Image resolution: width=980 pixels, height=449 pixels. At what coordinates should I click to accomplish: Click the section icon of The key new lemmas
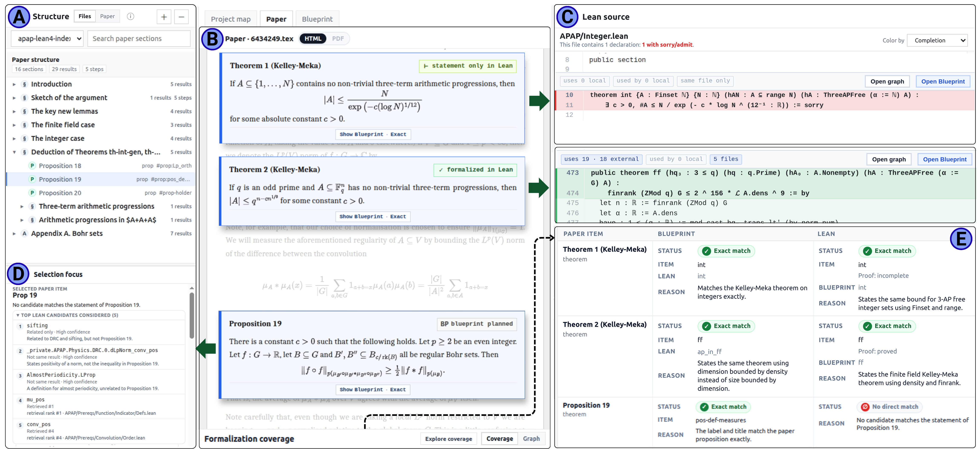pyautogui.click(x=24, y=111)
